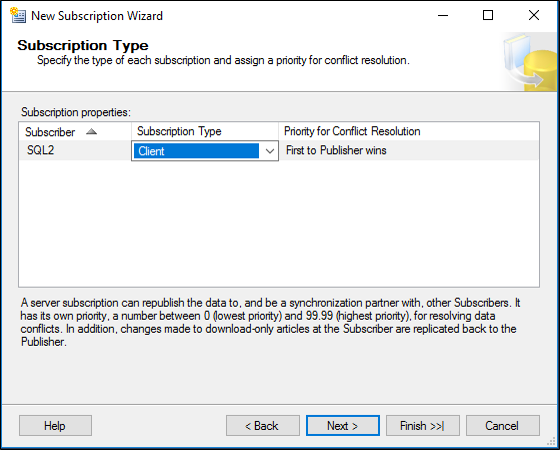Open the Help button
Image resolution: width=560 pixels, height=450 pixels.
[x=55, y=425]
